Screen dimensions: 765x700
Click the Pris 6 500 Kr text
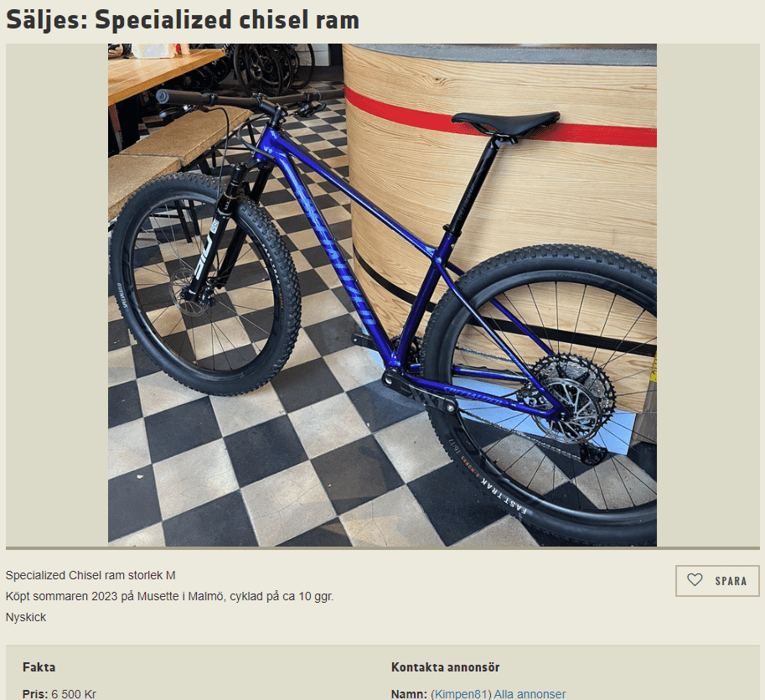pos(59,693)
